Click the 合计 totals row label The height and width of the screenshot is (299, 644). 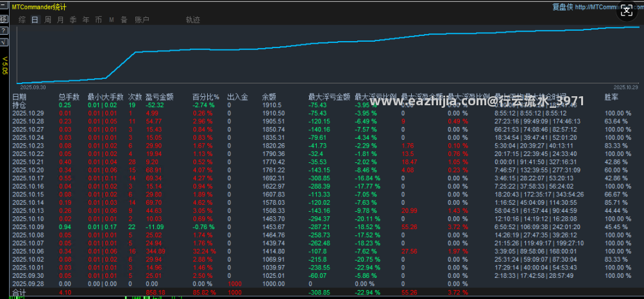(x=19, y=293)
